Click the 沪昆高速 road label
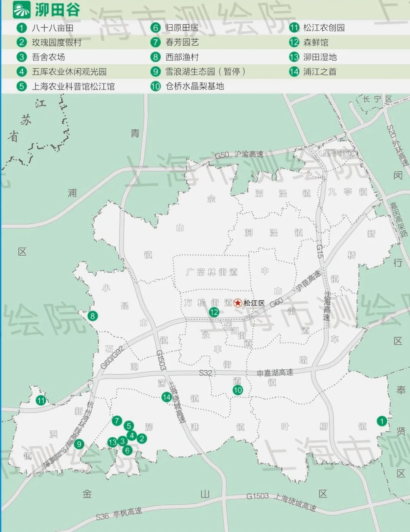 (309, 280)
